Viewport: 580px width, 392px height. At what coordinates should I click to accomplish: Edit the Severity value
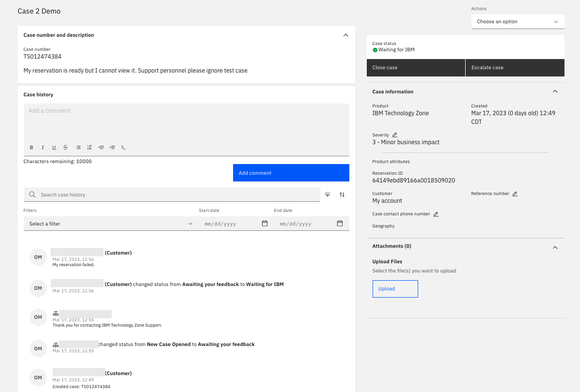395,135
